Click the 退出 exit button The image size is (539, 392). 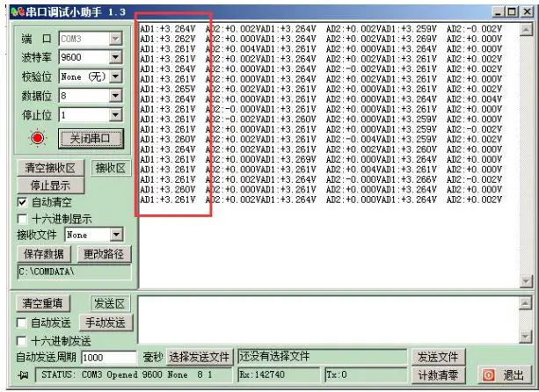point(505,375)
